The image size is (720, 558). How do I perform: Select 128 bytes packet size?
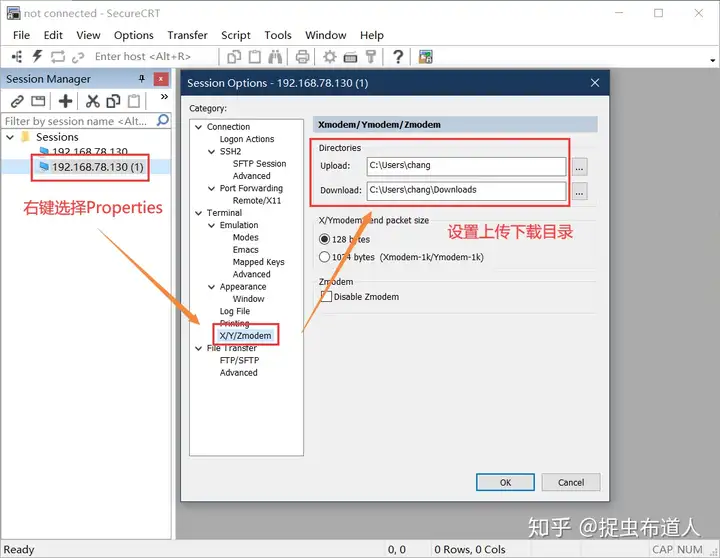tap(324, 239)
